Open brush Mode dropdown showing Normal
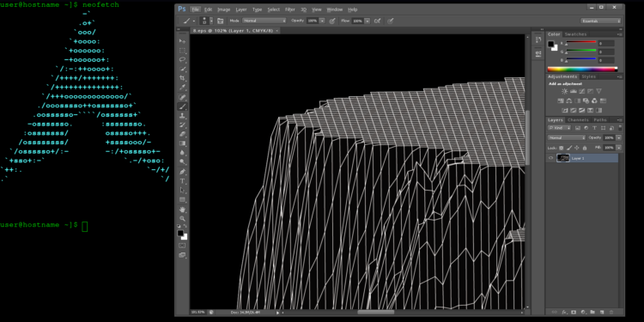This screenshot has width=644, height=322. (x=264, y=21)
